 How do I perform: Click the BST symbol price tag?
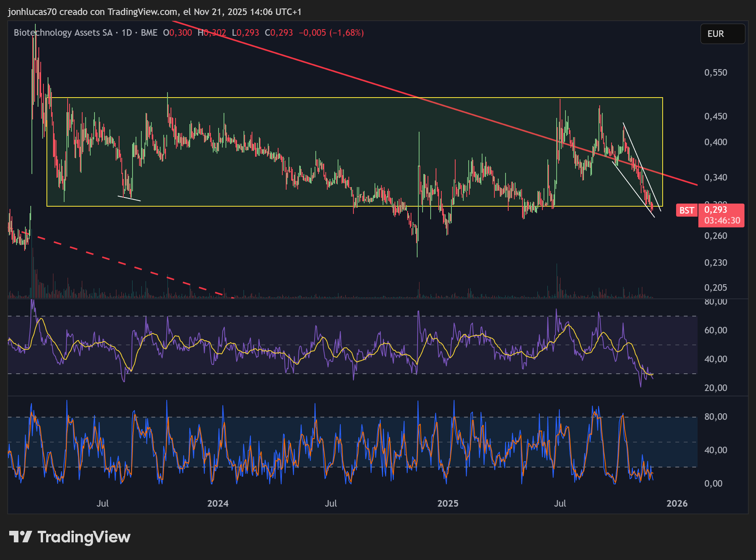(x=686, y=210)
